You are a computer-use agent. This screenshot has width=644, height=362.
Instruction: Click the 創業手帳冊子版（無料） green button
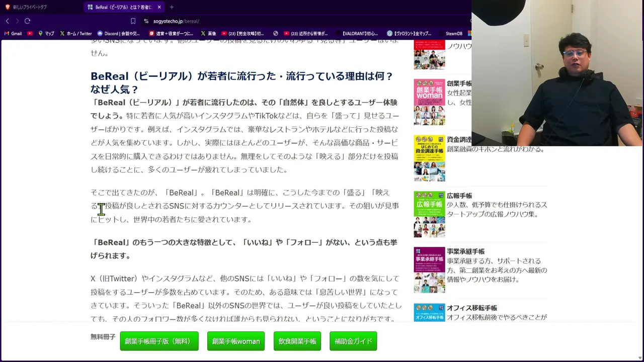tap(159, 341)
